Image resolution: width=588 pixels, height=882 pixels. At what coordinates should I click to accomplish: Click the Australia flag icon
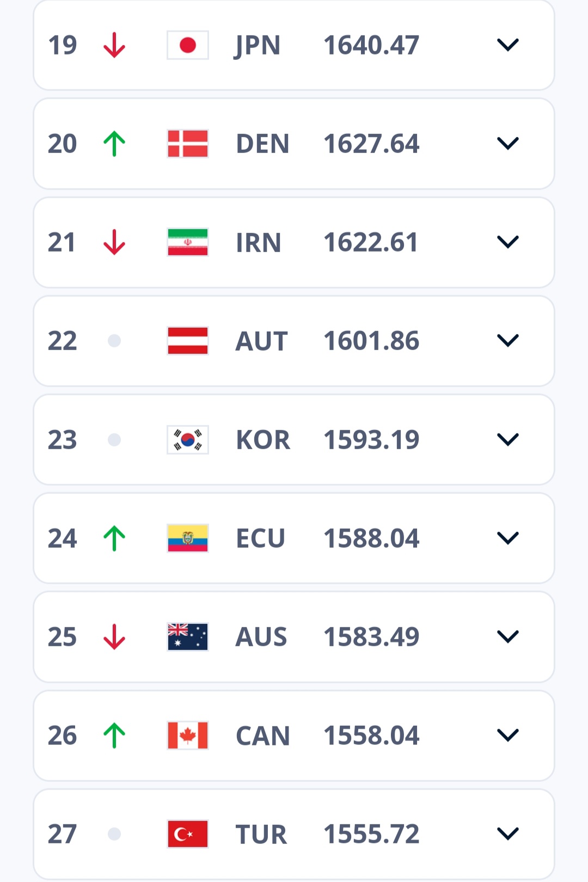(x=188, y=637)
